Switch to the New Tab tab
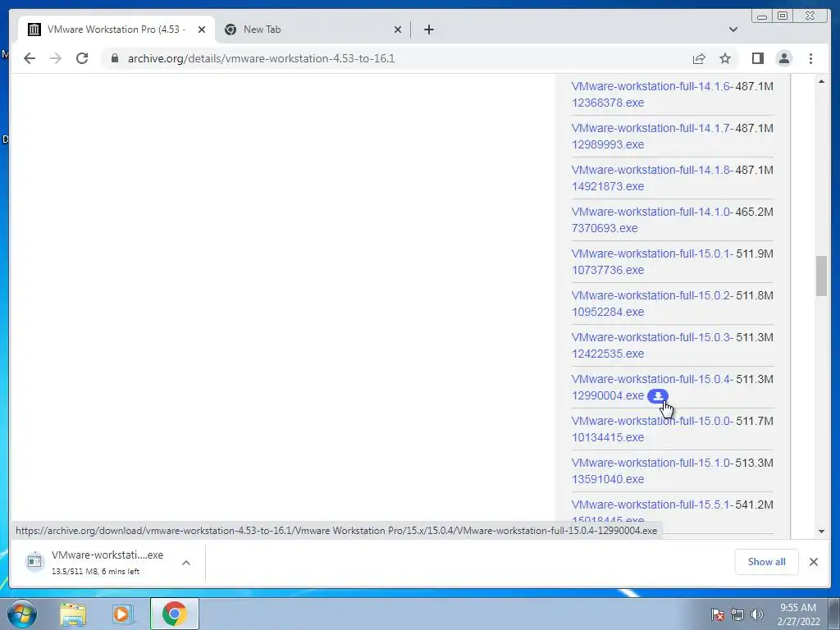This screenshot has width=840, height=630. pos(313,30)
